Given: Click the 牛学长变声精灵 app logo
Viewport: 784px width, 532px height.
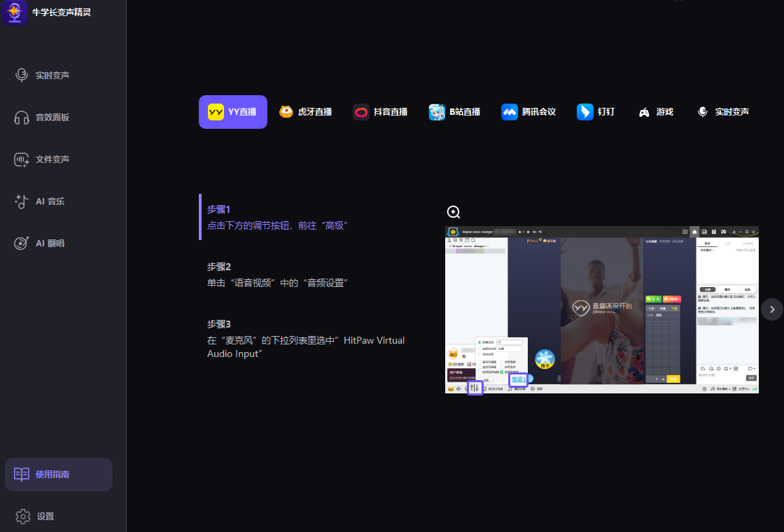Looking at the screenshot, I should 15,13.
